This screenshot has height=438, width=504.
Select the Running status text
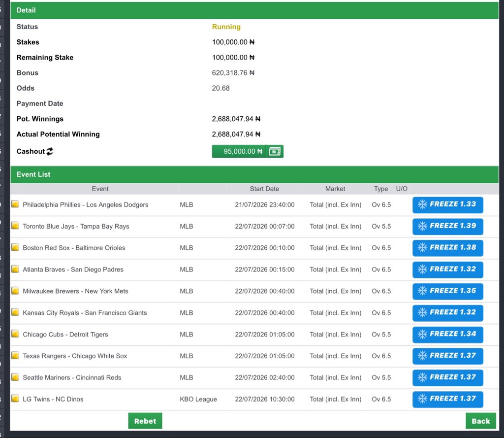click(226, 27)
